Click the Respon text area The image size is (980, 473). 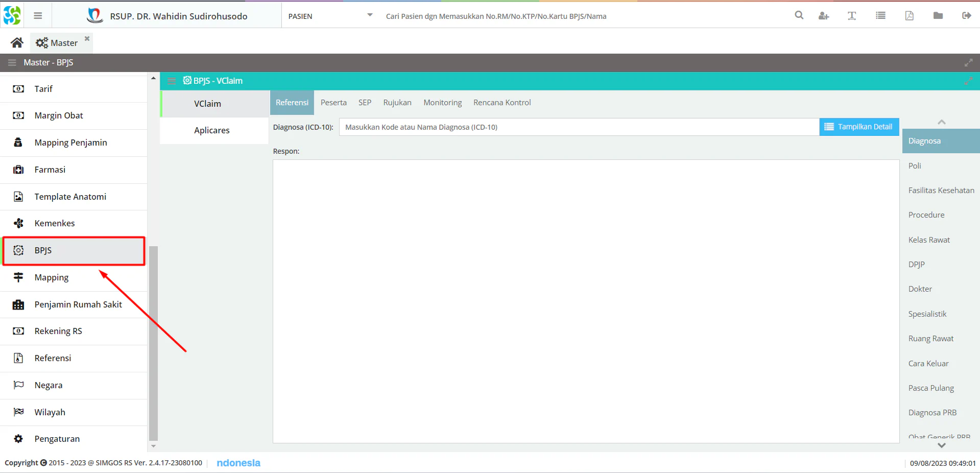(x=586, y=301)
